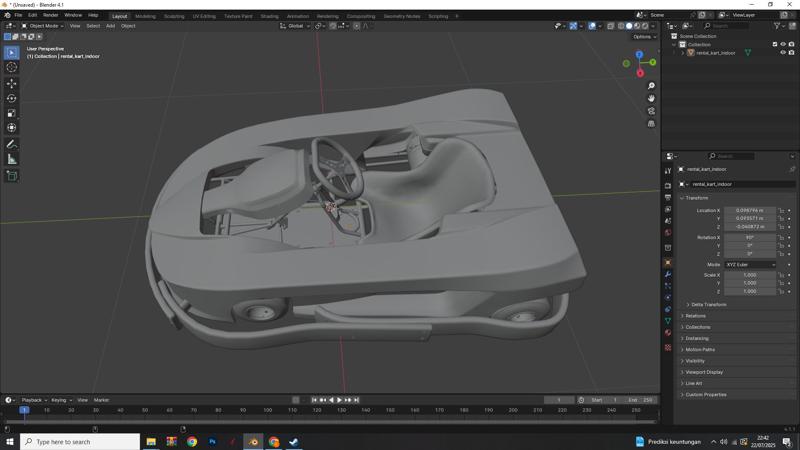Click the zoom magnifier viewport gizmo
The width and height of the screenshot is (800, 450).
[651, 86]
